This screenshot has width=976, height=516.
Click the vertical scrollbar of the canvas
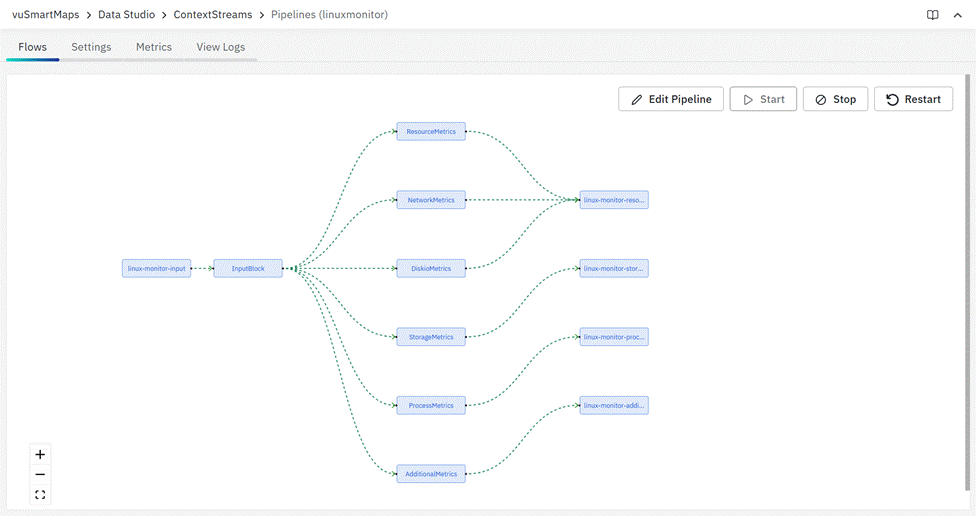(967, 280)
